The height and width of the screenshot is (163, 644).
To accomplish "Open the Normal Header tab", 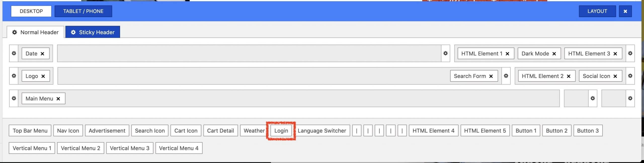I will (35, 32).
